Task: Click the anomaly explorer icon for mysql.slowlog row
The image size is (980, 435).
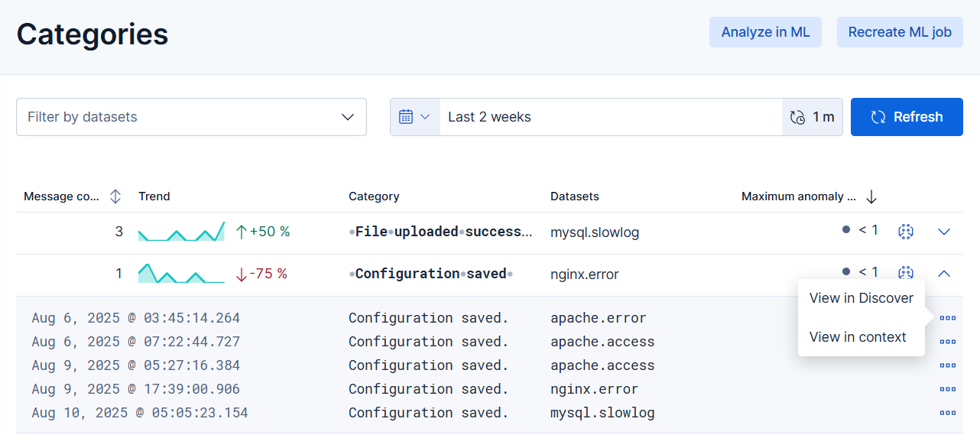Action: point(906,232)
